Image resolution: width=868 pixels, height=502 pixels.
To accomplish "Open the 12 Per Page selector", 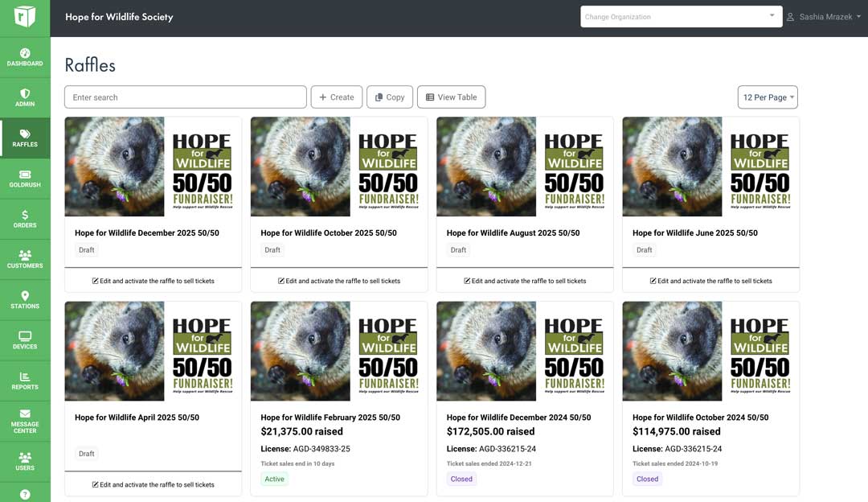I will (x=766, y=97).
